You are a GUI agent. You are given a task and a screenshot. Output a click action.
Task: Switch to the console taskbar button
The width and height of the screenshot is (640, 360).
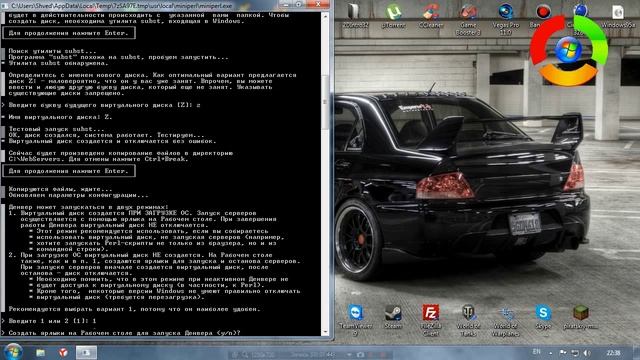pos(86,352)
